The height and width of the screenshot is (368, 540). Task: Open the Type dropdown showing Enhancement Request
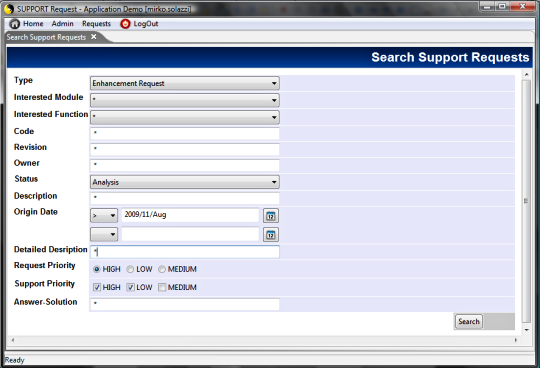point(185,83)
